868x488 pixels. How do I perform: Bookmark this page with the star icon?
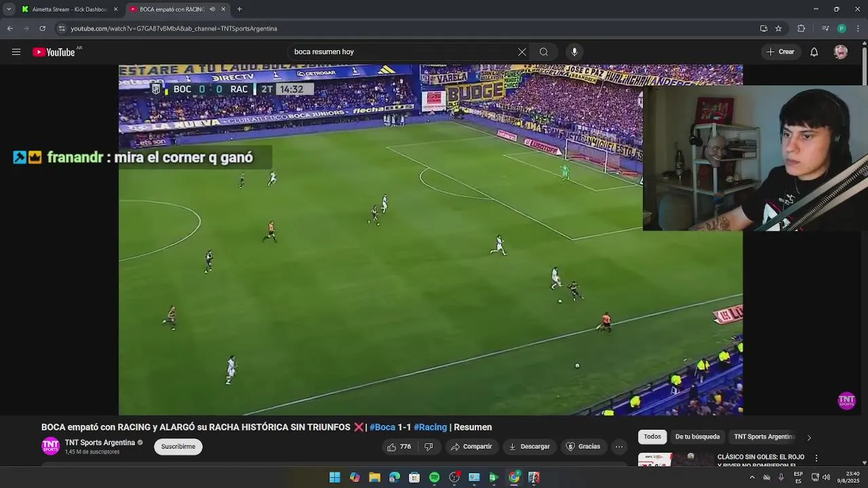pyautogui.click(x=778, y=28)
